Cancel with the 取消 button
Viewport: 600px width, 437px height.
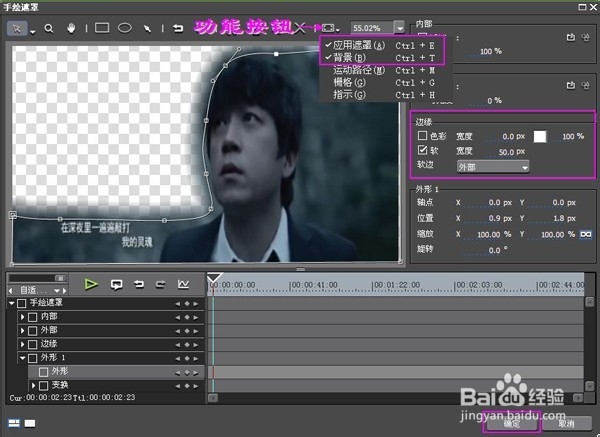566,423
